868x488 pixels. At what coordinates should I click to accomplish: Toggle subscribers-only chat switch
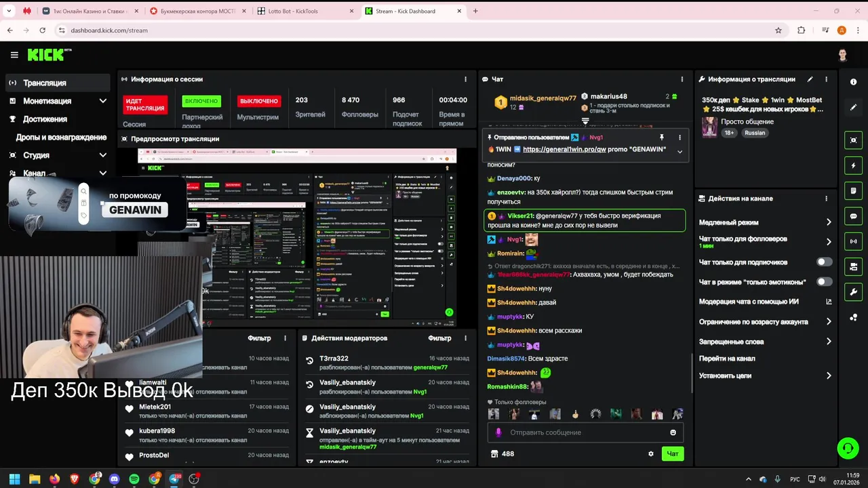coord(824,262)
